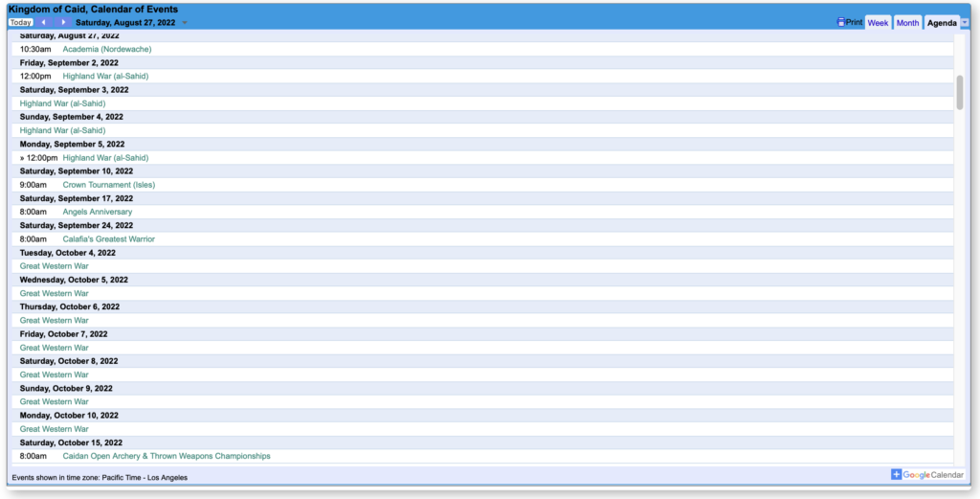This screenshot has height=499, width=980.
Task: Click date heading Monday, October 10, 2022
Action: click(69, 416)
